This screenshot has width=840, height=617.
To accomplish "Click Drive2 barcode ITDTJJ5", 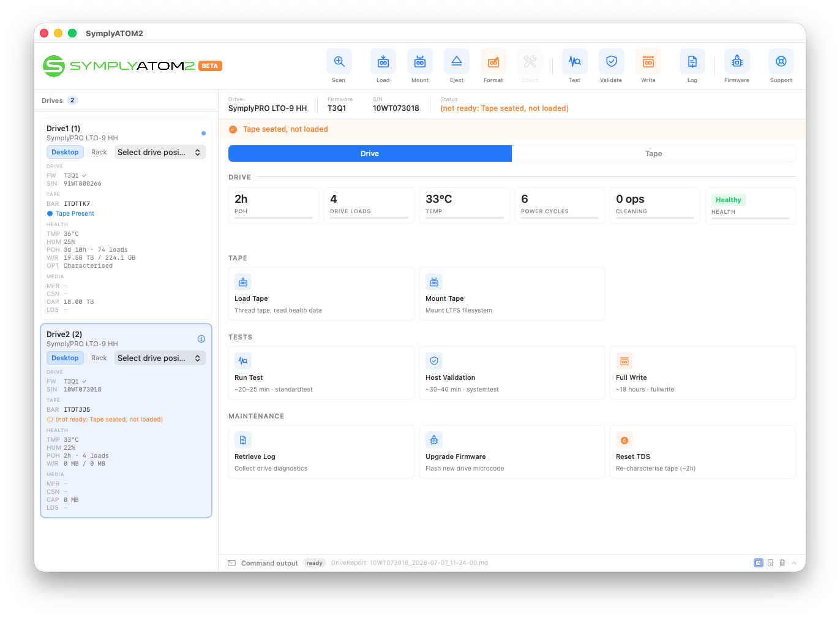I will [77, 410].
